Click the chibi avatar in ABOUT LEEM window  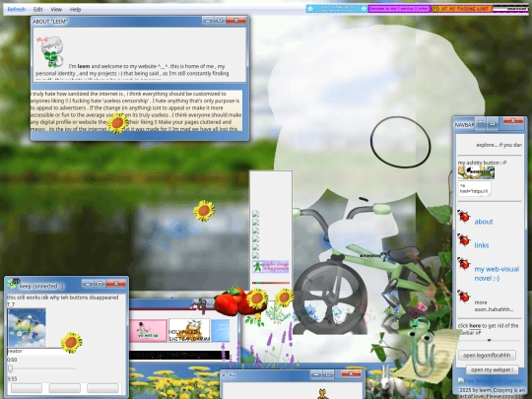tap(51, 51)
